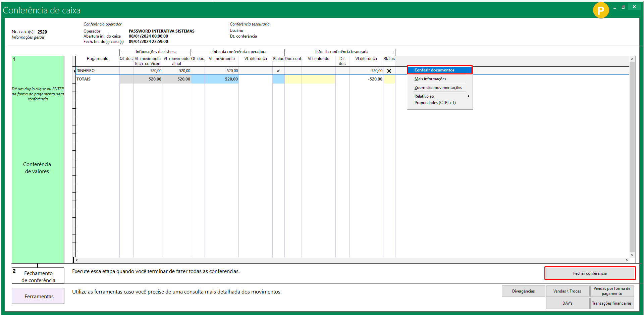Select Mais informações menu entry
644x315 pixels.
click(x=430, y=79)
